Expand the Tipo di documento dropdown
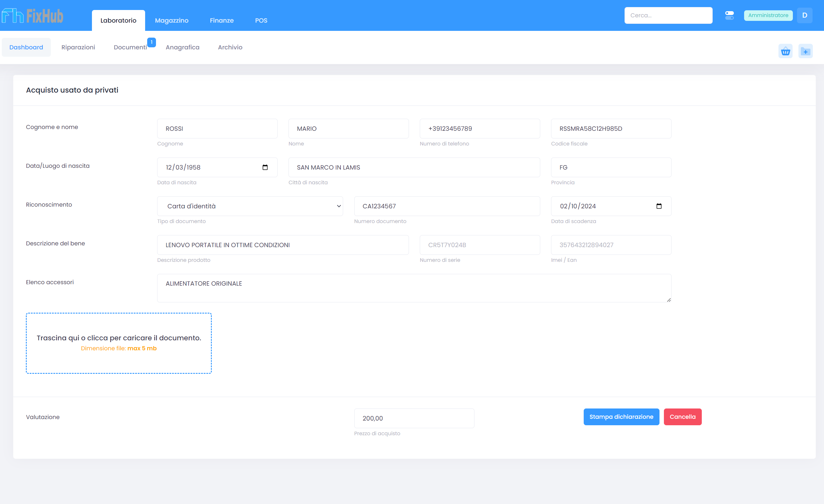824x504 pixels. 250,206
